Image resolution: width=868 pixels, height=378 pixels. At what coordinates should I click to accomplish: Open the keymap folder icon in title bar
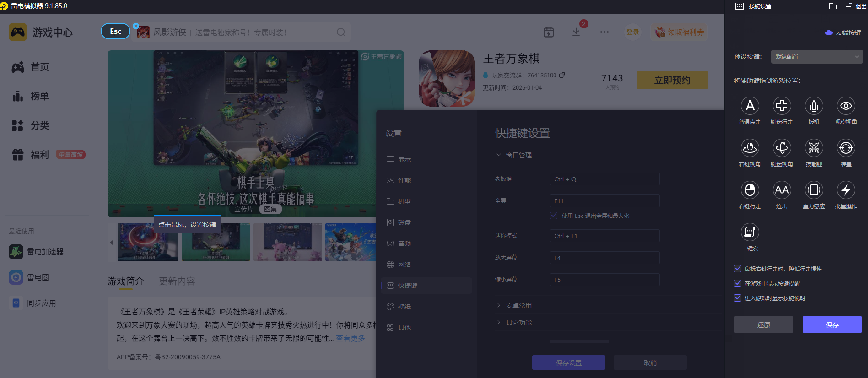pos(833,6)
